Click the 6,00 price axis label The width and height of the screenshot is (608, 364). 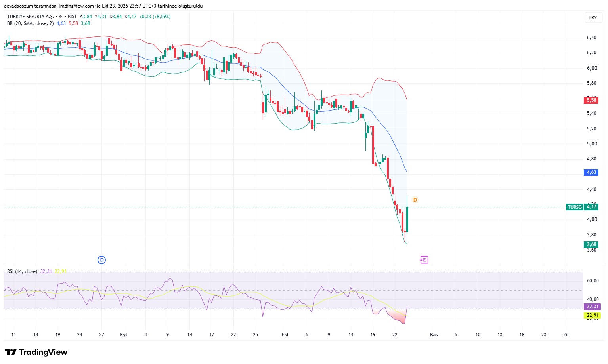pos(592,68)
